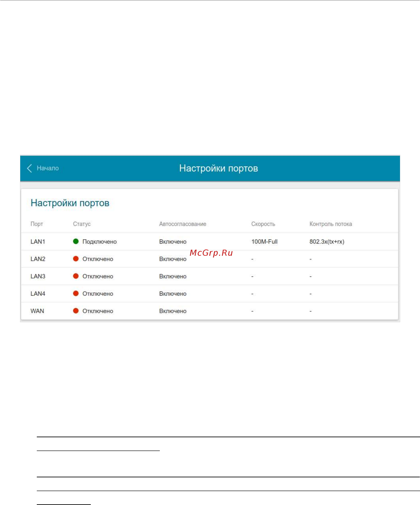Click the Настройки портов title in blue header
Image resolution: width=420 pixels, height=505 pixels.
218,168
